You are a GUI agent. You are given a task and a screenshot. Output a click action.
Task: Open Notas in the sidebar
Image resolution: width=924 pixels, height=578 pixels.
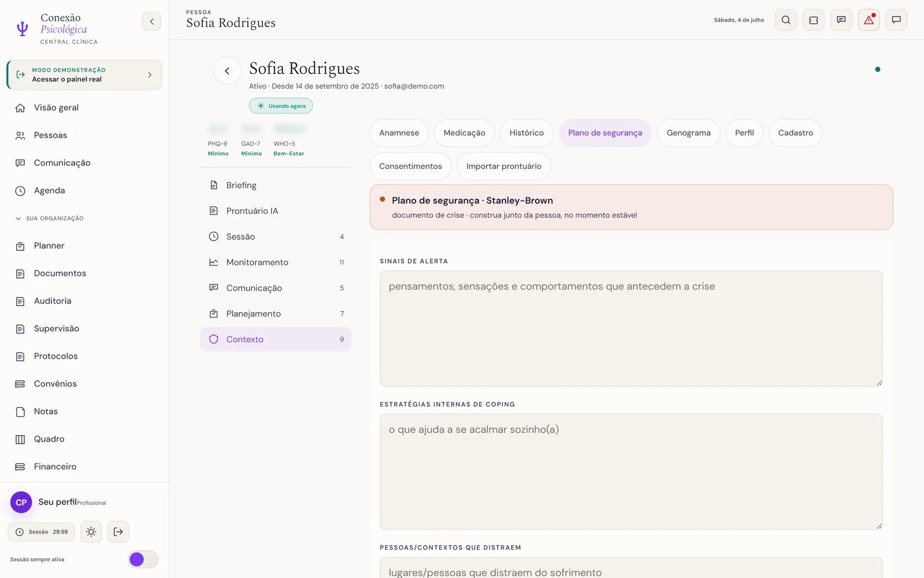pos(84,412)
